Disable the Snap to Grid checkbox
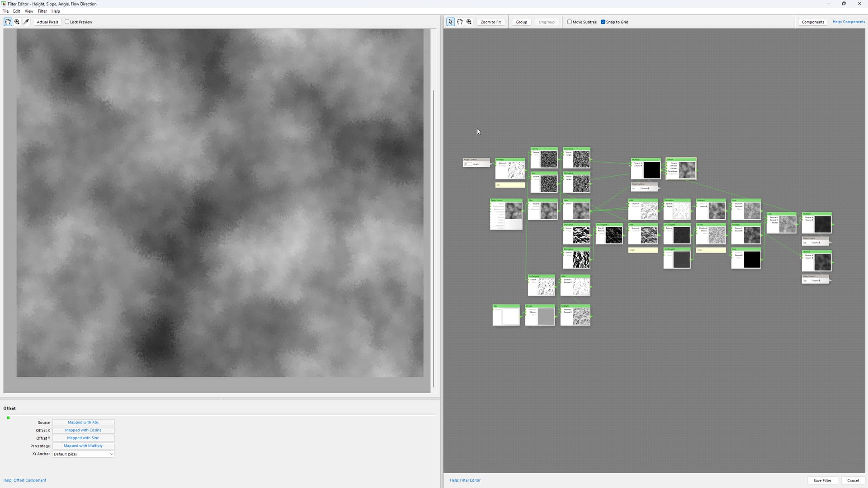 [603, 22]
